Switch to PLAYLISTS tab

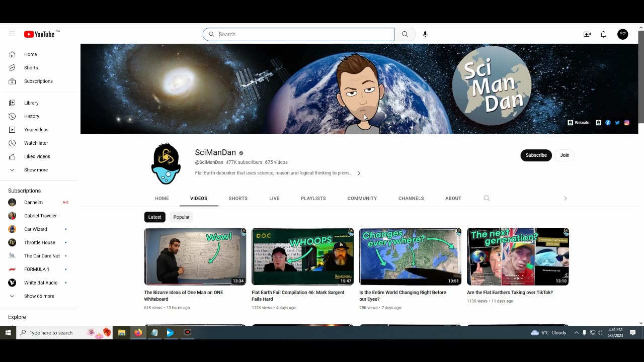313,199
